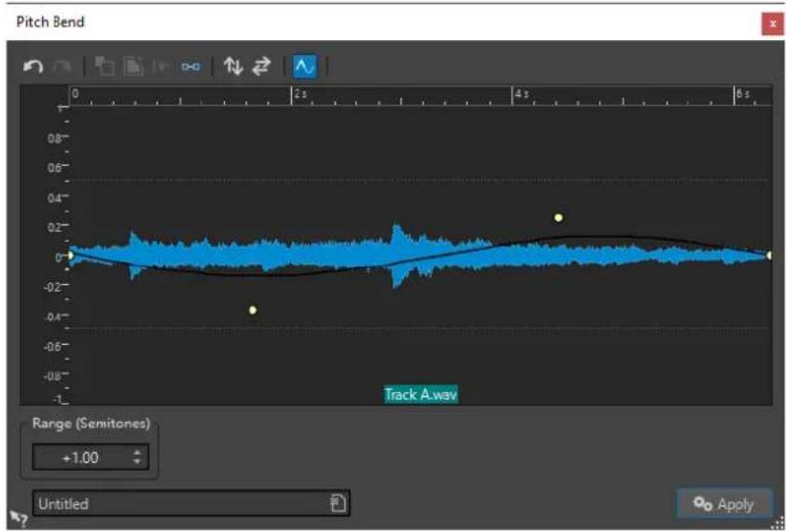This screenshot has width=786, height=532.
Task: Delete the selected envelope points
Action: point(161,66)
